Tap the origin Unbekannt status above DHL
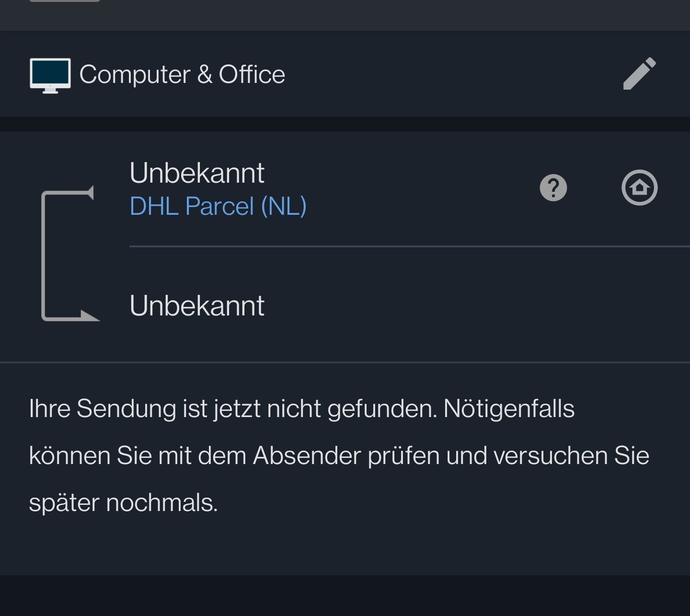The height and width of the screenshot is (616, 690). coord(197,173)
